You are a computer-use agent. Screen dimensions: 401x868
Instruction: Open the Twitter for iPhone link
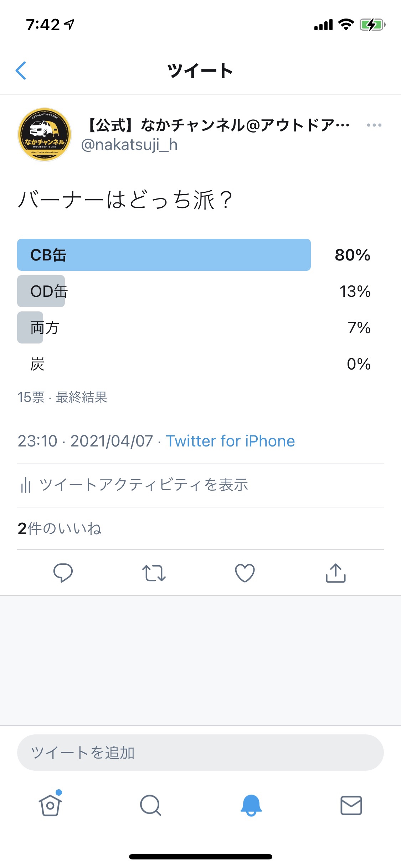(x=230, y=441)
